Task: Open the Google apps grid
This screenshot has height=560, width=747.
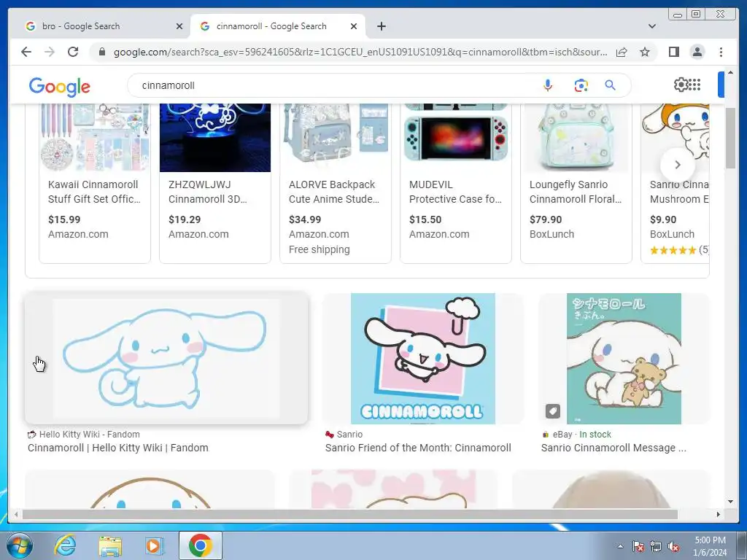Action: tap(694, 85)
